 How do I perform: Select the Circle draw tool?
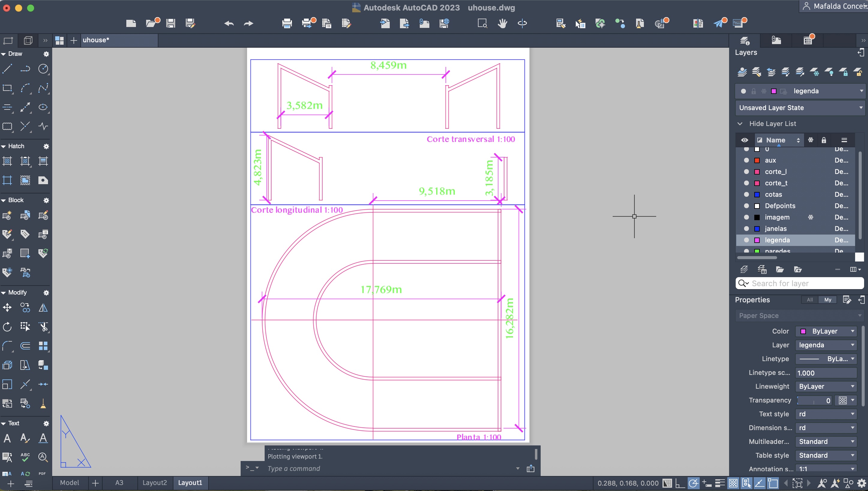click(x=43, y=69)
